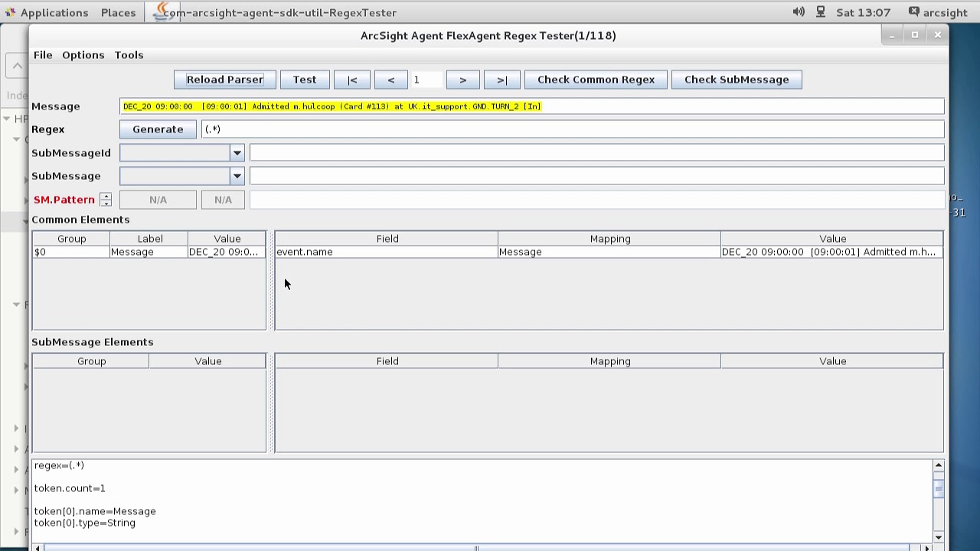Image resolution: width=980 pixels, height=551 pixels.
Task: Click the message index number field
Action: [427, 80]
